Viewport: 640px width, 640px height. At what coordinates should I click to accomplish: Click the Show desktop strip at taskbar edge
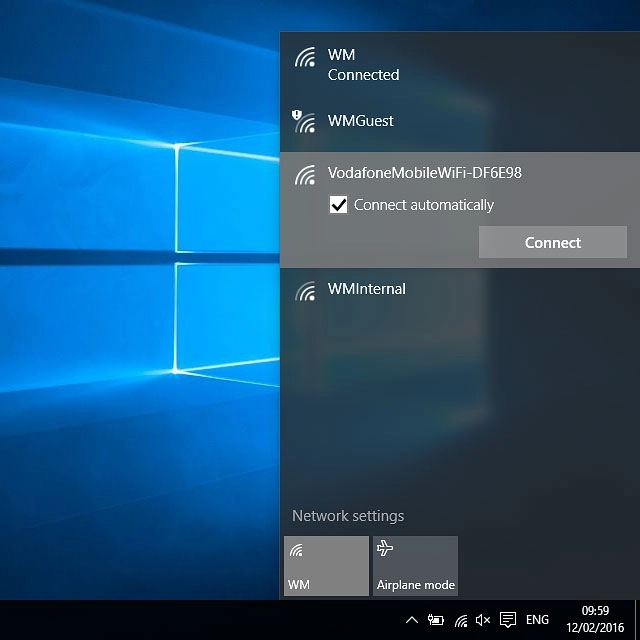coord(636,620)
